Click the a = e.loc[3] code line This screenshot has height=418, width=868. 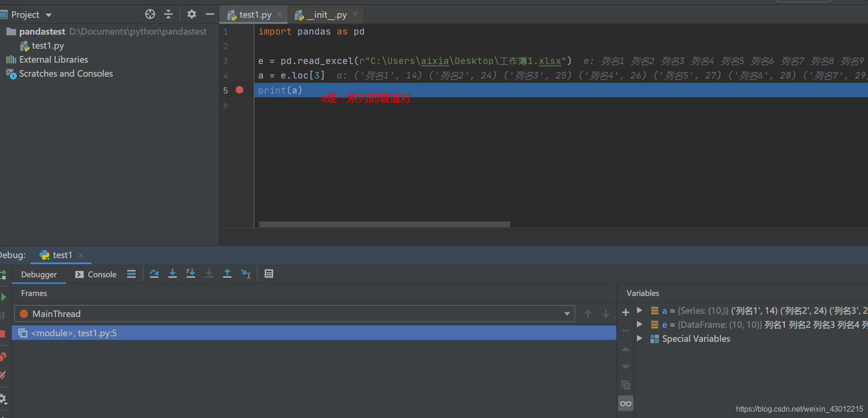pos(291,75)
